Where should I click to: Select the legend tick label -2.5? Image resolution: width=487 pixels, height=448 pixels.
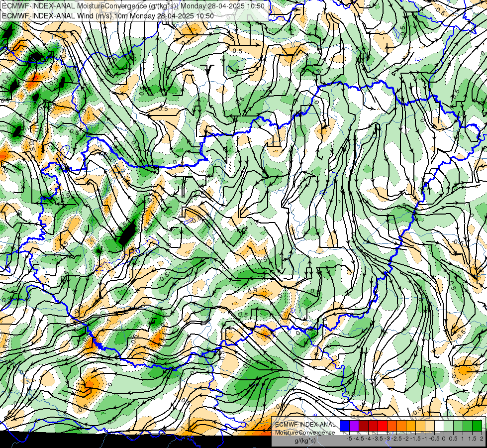point(396,439)
